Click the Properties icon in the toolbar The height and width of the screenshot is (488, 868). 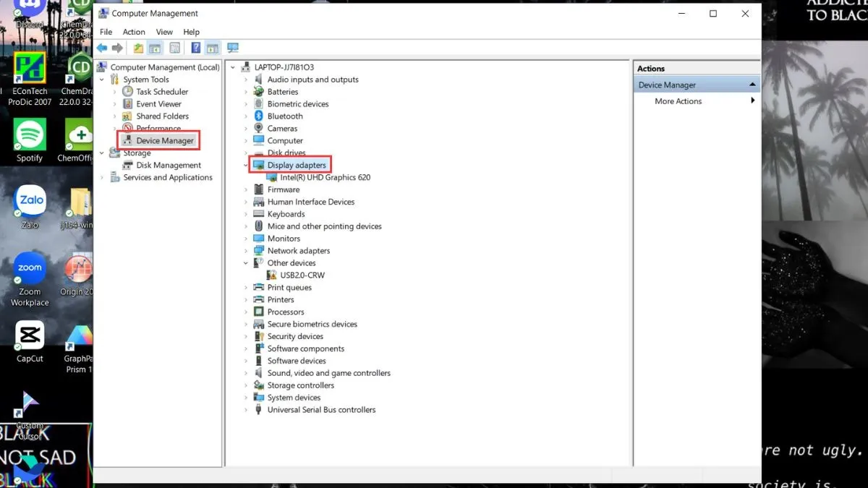pyautogui.click(x=174, y=48)
